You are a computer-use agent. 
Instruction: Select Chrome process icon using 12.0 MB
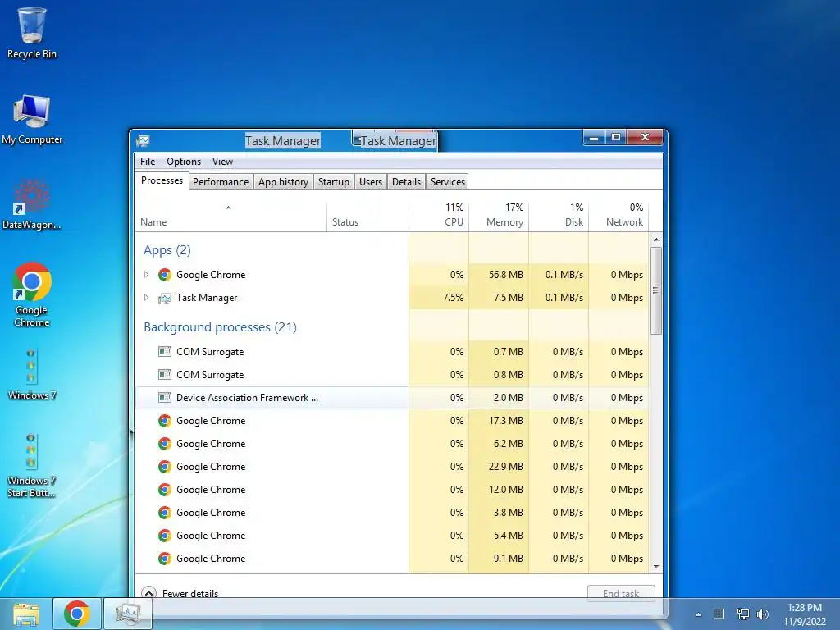[164, 490]
